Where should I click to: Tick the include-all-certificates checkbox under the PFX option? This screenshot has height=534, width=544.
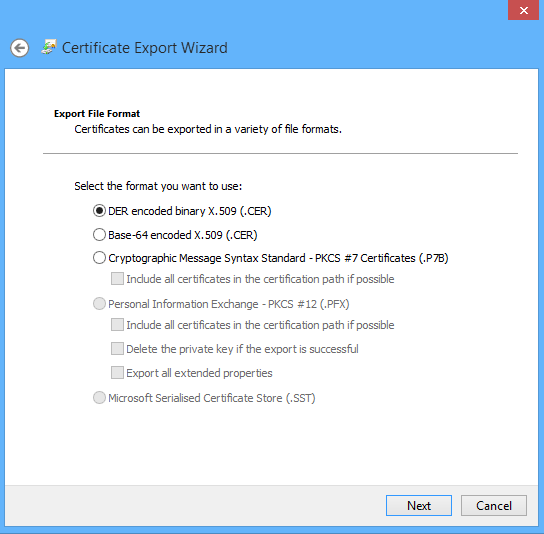coord(117,325)
